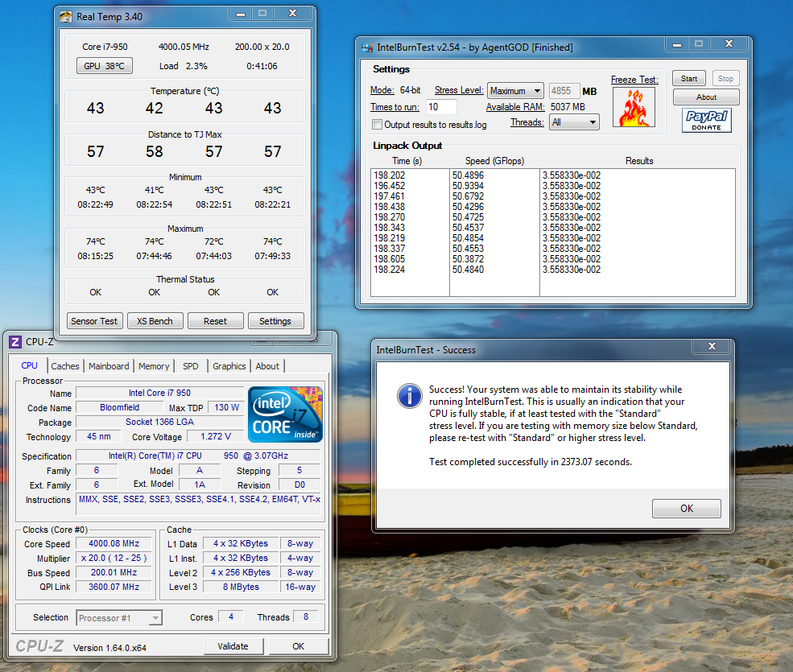This screenshot has height=672, width=793.
Task: Click the stress level MB field showing 4855
Action: coord(564,91)
